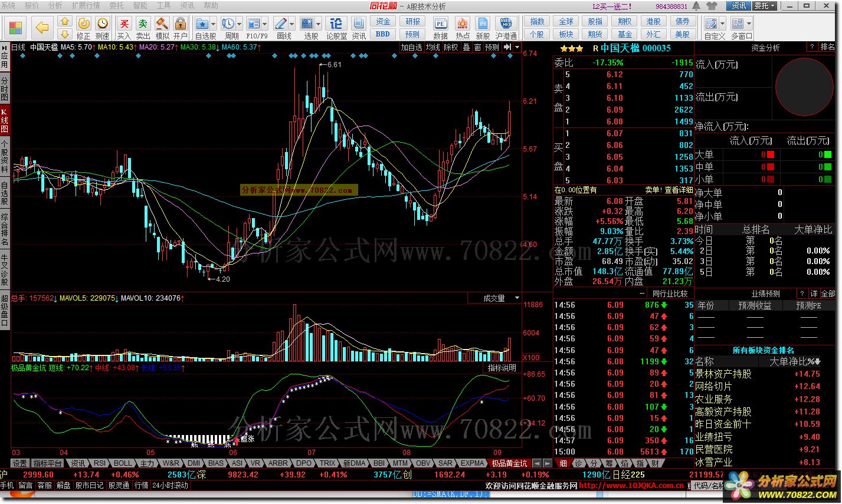
Task: Expand the F10/F9 dropdown arrow
Action: pos(264,24)
